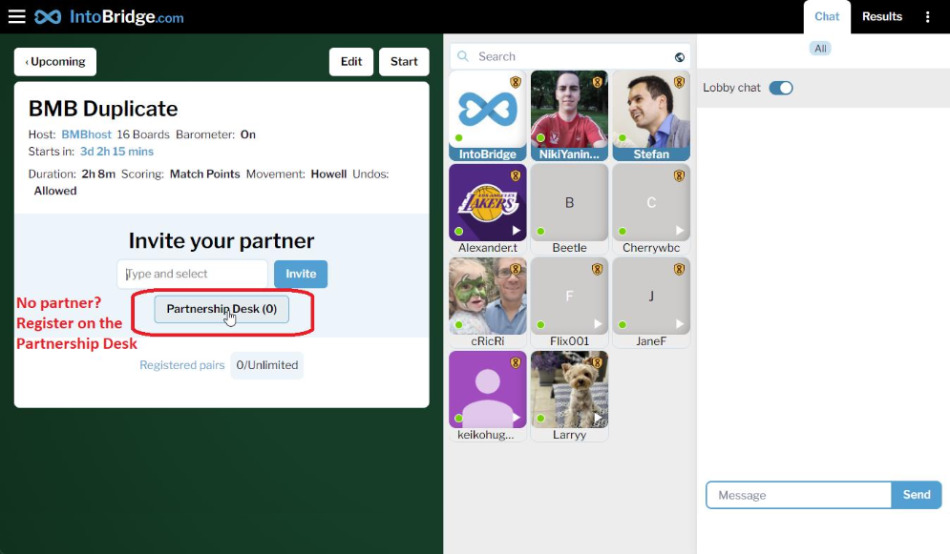Go back to Upcoming list

pos(55,62)
